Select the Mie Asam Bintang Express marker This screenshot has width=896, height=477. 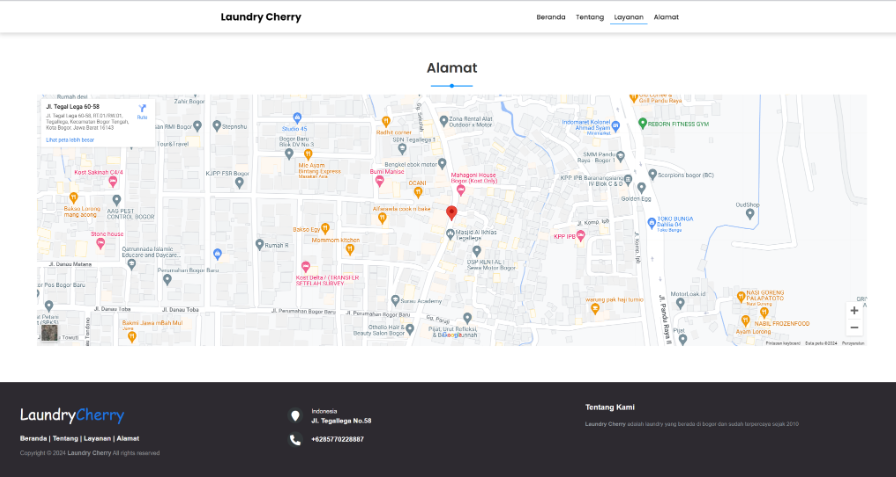click(308, 154)
